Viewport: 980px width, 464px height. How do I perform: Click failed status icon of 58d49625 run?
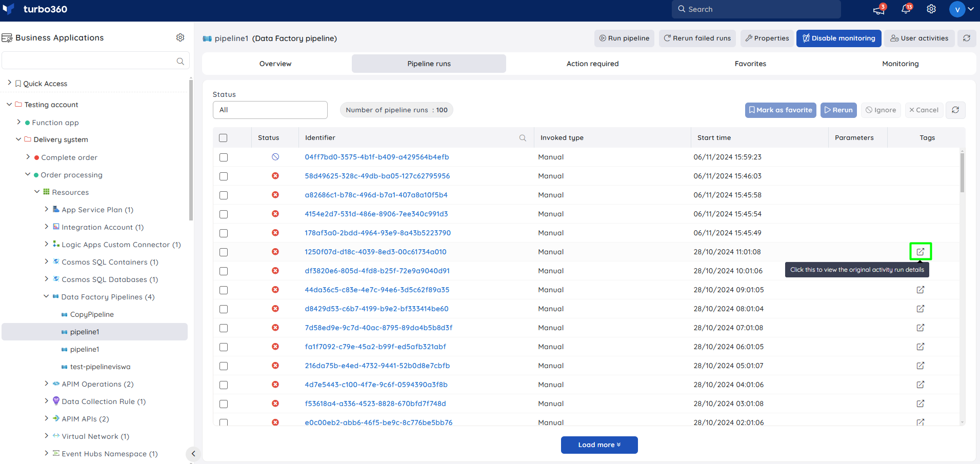pos(275,176)
